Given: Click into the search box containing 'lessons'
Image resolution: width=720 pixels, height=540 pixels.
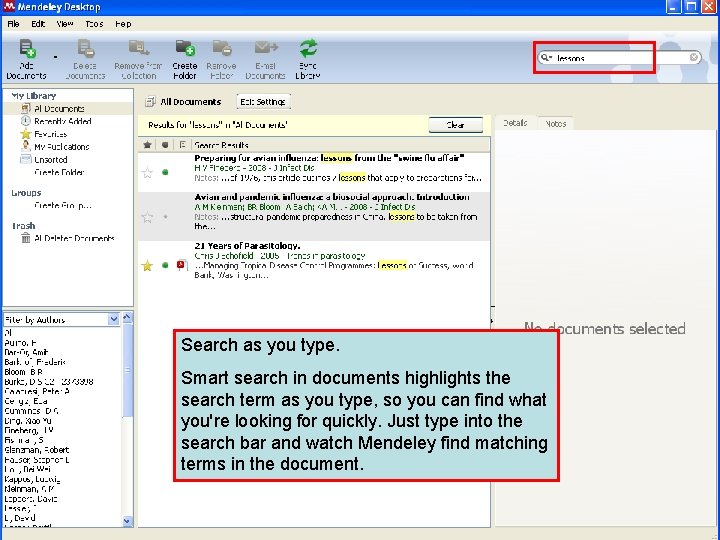Looking at the screenshot, I should click(620, 57).
